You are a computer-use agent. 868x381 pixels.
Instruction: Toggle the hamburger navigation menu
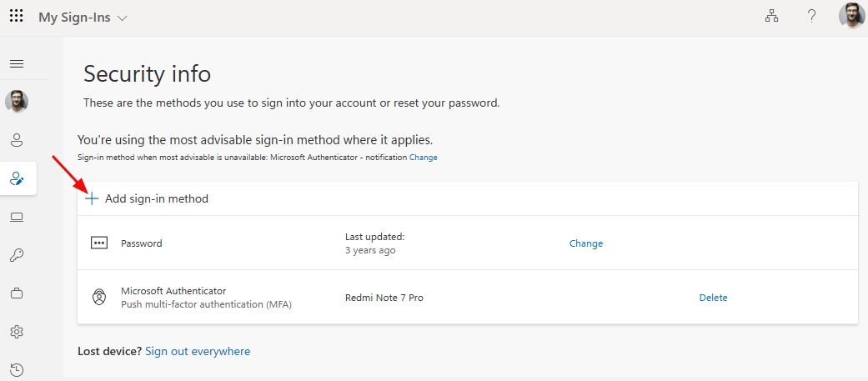pyautogui.click(x=17, y=63)
